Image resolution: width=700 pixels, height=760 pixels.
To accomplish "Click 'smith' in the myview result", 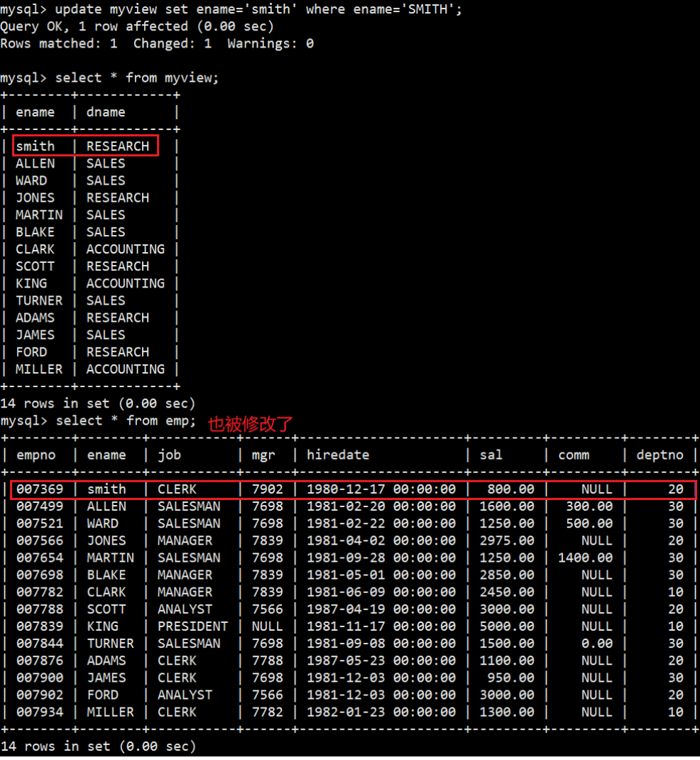I will 35,146.
